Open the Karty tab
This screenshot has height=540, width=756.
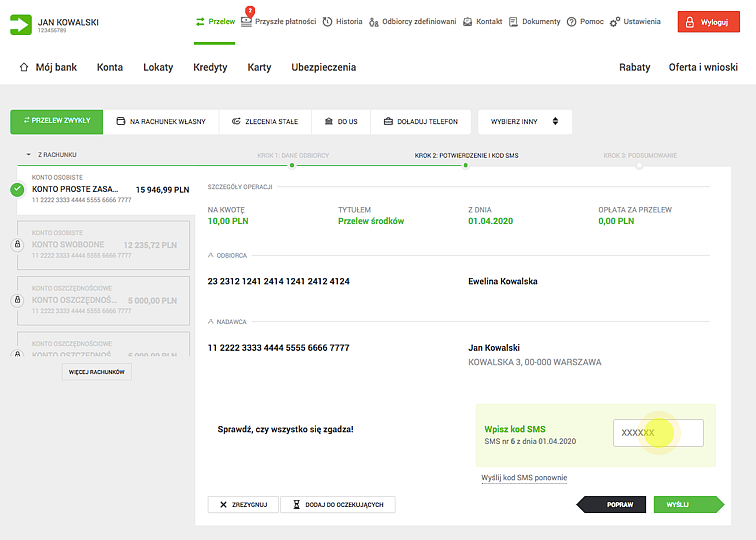coord(259,67)
